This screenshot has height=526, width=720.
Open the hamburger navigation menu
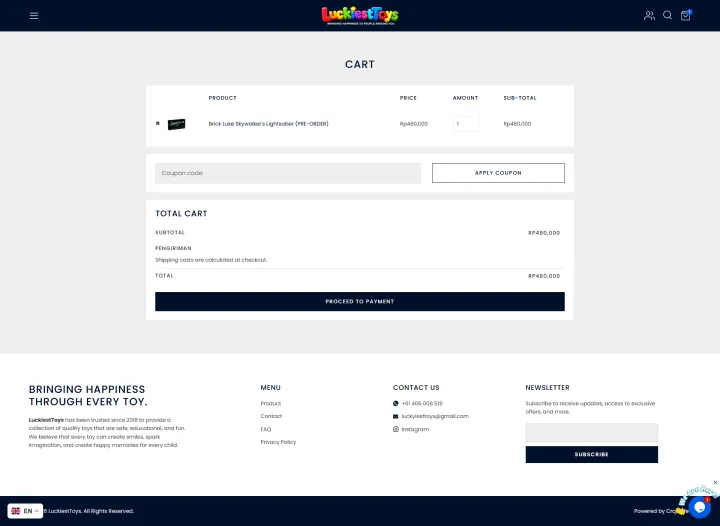34,16
